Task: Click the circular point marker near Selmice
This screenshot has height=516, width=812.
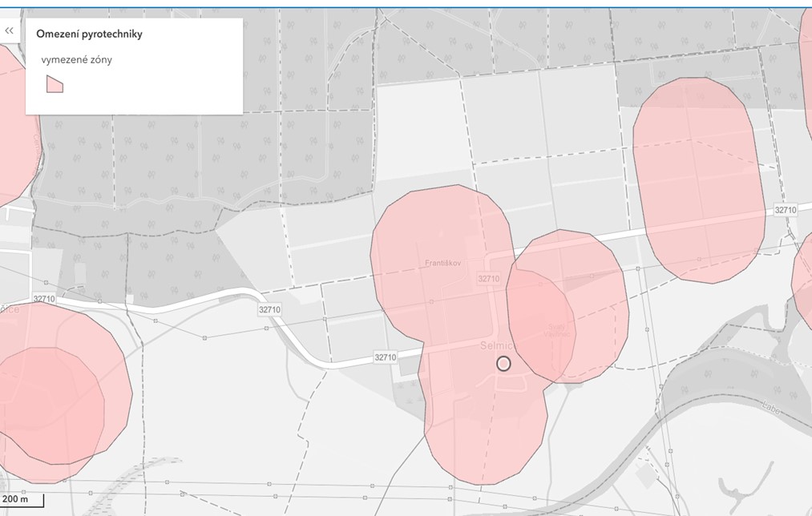Action: click(x=503, y=364)
